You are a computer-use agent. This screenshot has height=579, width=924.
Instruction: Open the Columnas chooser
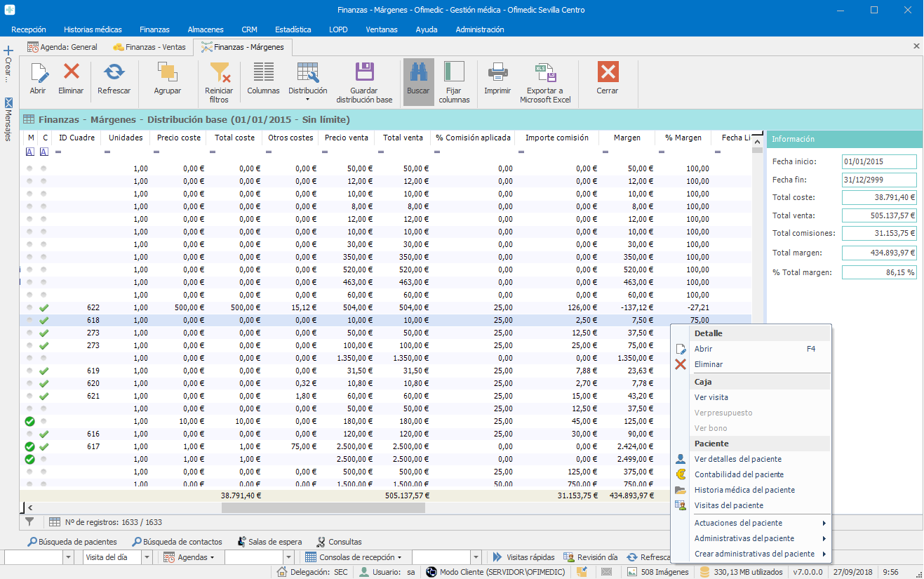(x=263, y=72)
